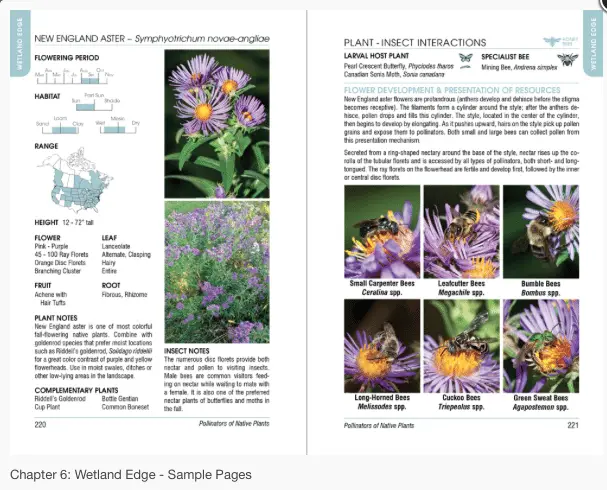Click the Insect Notes heading

[187, 351]
